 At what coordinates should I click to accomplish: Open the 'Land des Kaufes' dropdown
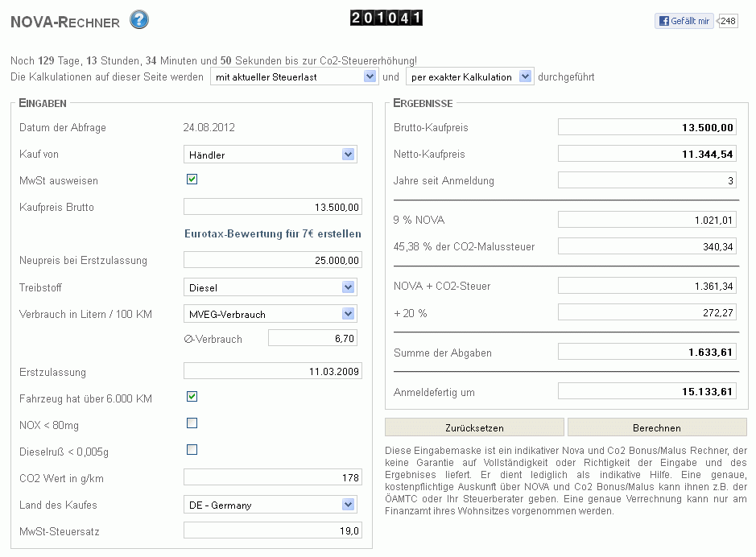click(x=270, y=505)
